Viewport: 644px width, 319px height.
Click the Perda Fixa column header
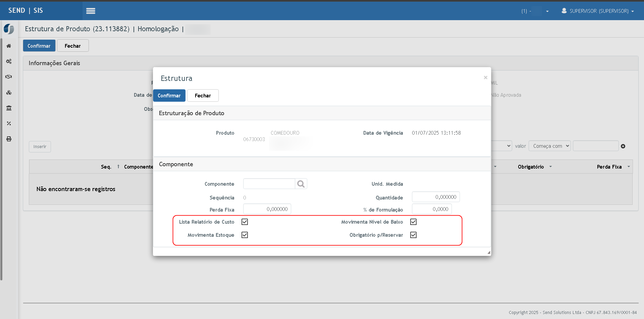[609, 167]
